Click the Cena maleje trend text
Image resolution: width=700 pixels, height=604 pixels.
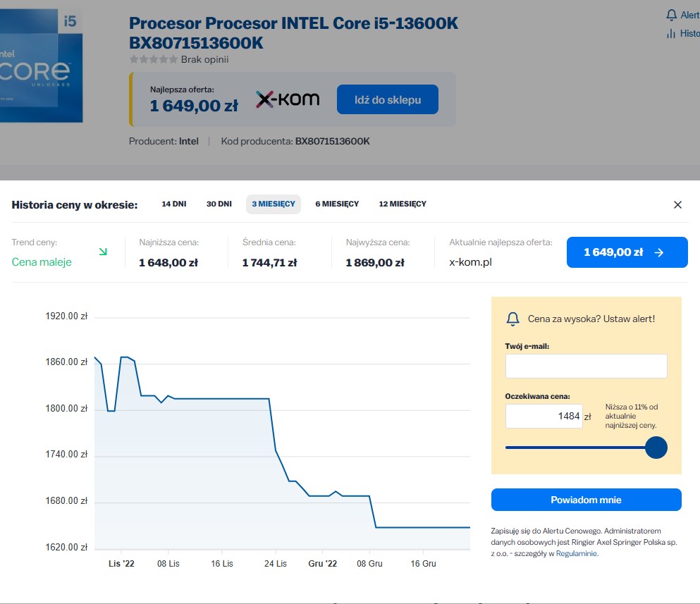(x=42, y=262)
